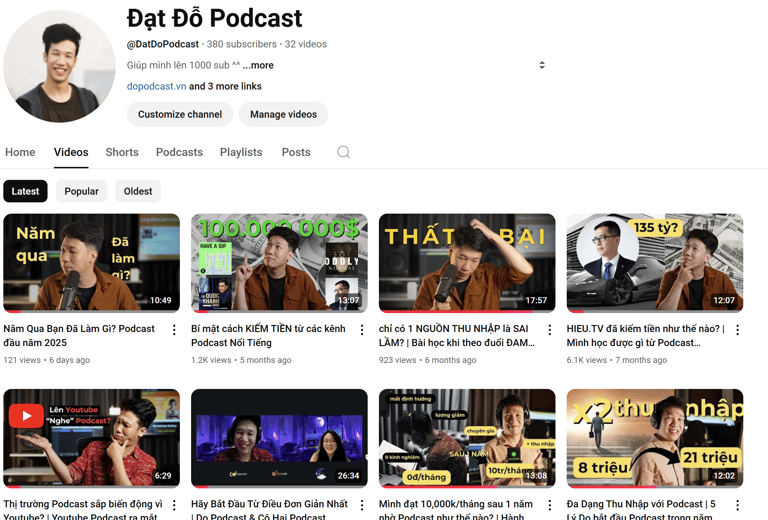
Task: Open the Podcasts tab
Action: [179, 152]
